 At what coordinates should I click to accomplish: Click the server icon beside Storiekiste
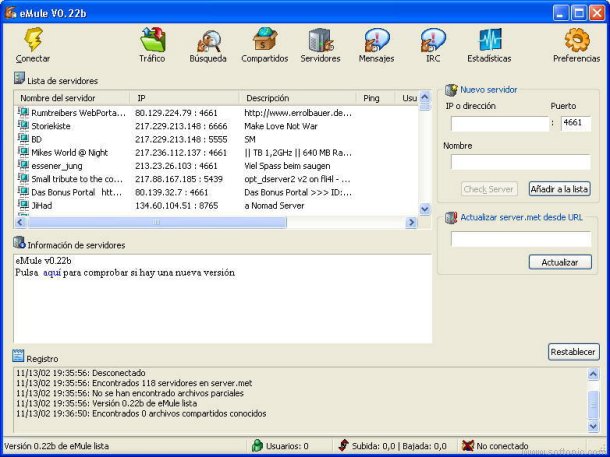[23, 126]
